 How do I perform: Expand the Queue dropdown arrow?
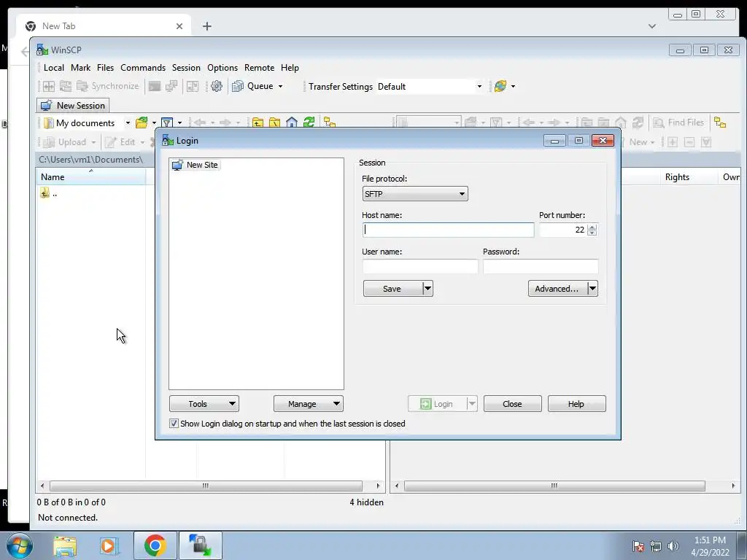click(280, 86)
